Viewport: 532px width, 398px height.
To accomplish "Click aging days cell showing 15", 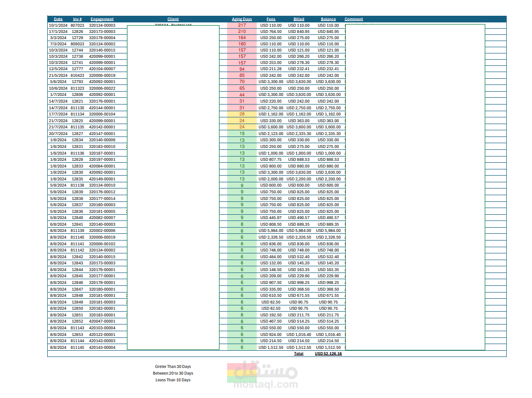I will point(242,134).
